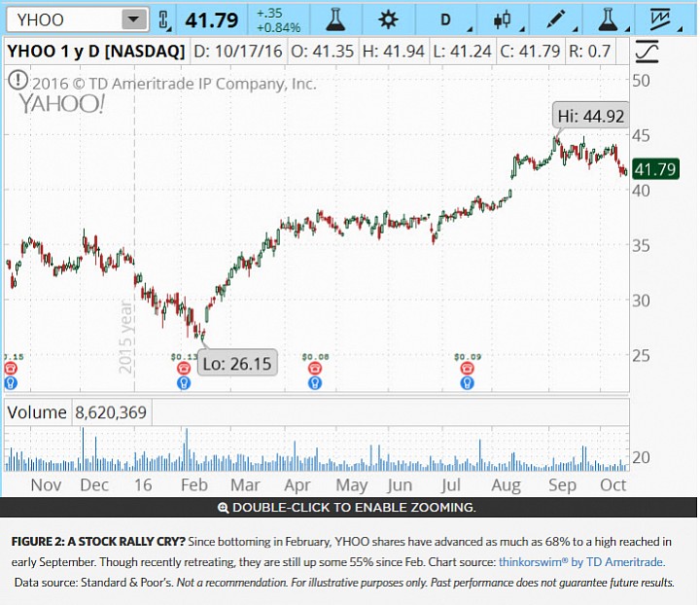
Task: Click the 20 volume axis label
Action: click(641, 457)
